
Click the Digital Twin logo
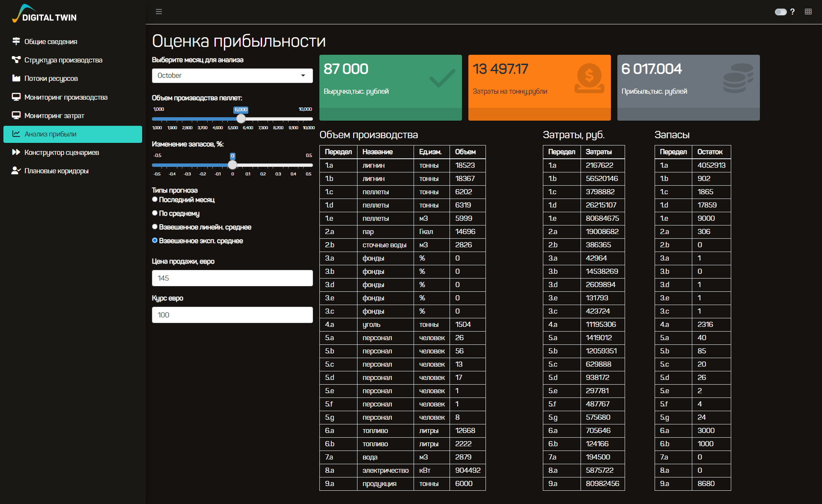[x=45, y=14]
